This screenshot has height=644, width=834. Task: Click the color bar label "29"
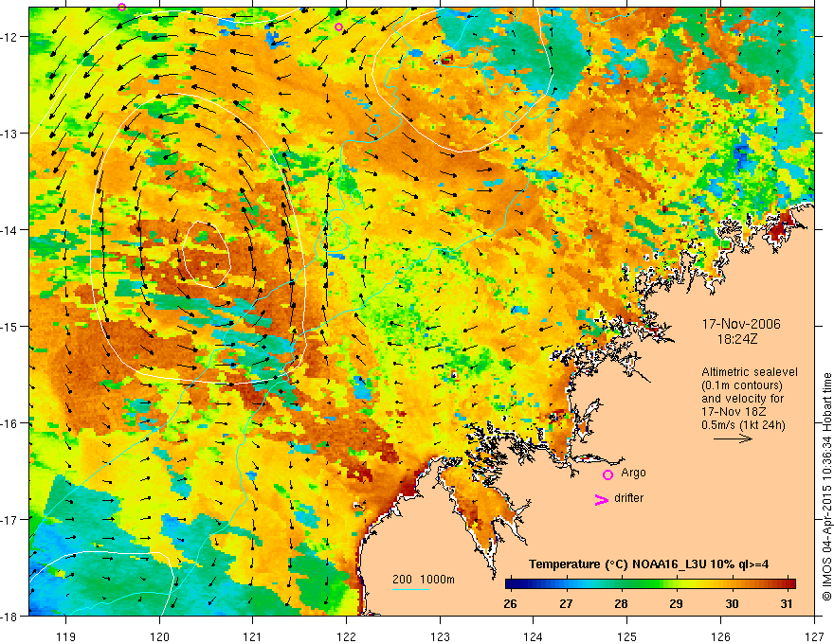(676, 603)
